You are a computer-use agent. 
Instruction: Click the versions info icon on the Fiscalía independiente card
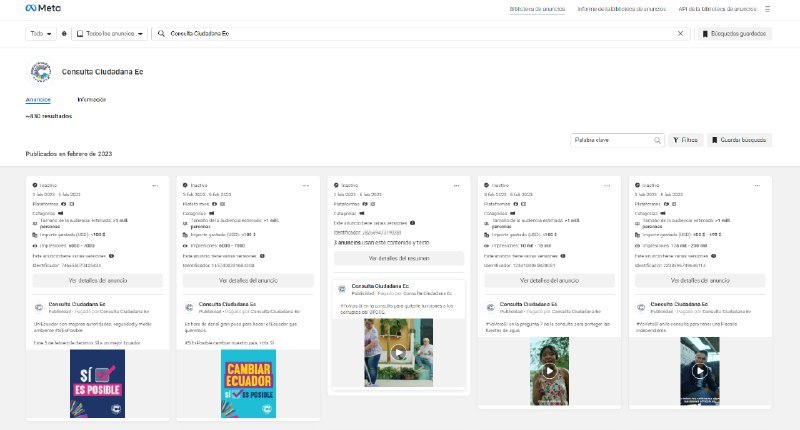click(713, 256)
